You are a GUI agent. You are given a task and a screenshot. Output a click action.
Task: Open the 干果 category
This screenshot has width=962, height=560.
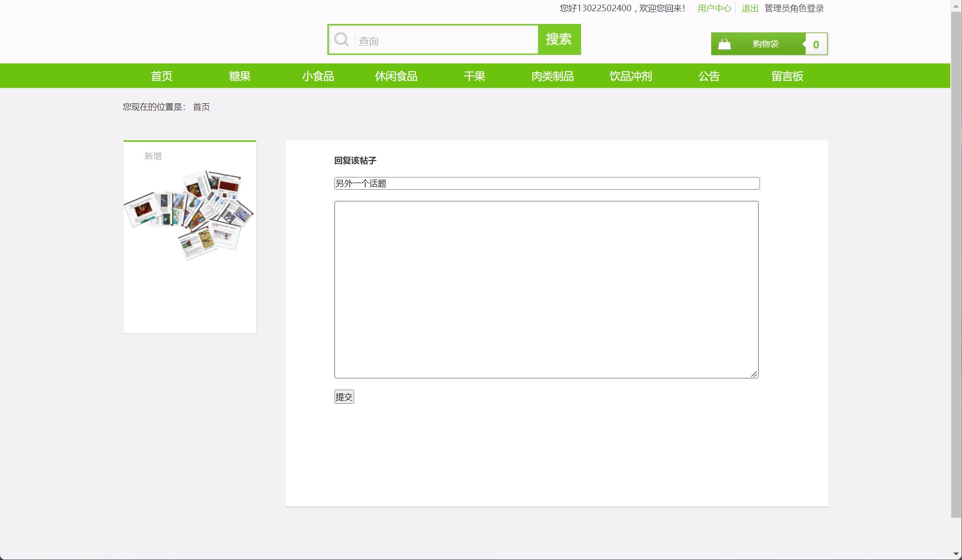pos(474,76)
